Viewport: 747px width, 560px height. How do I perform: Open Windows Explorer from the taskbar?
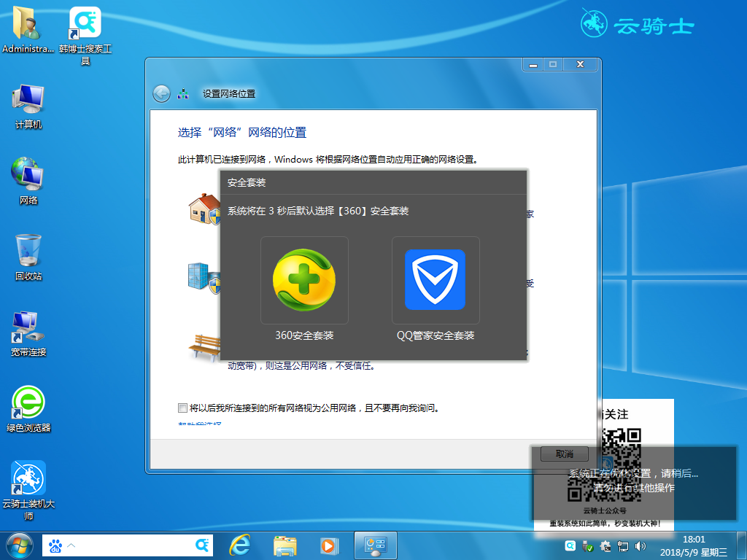[x=285, y=545]
